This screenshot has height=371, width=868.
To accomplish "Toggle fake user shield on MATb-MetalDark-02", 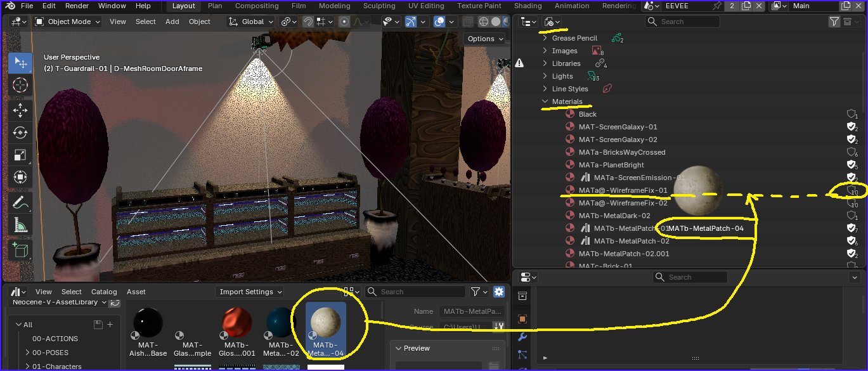I will [x=852, y=216].
